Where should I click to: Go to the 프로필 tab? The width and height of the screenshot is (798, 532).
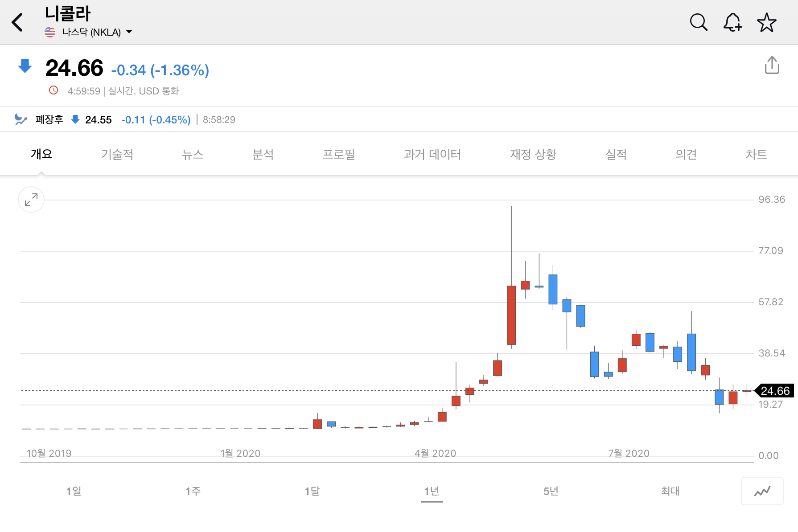(339, 154)
